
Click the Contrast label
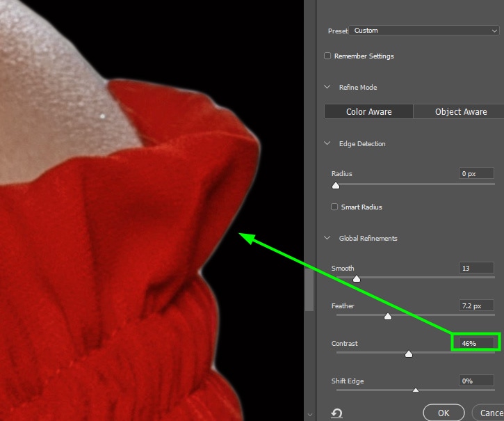point(344,344)
